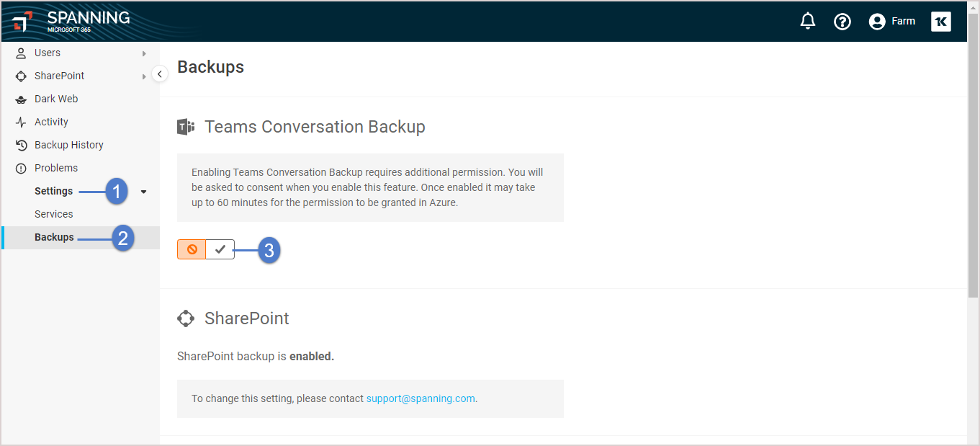
Task: Click the SharePoint section heading icon
Action: click(x=186, y=318)
